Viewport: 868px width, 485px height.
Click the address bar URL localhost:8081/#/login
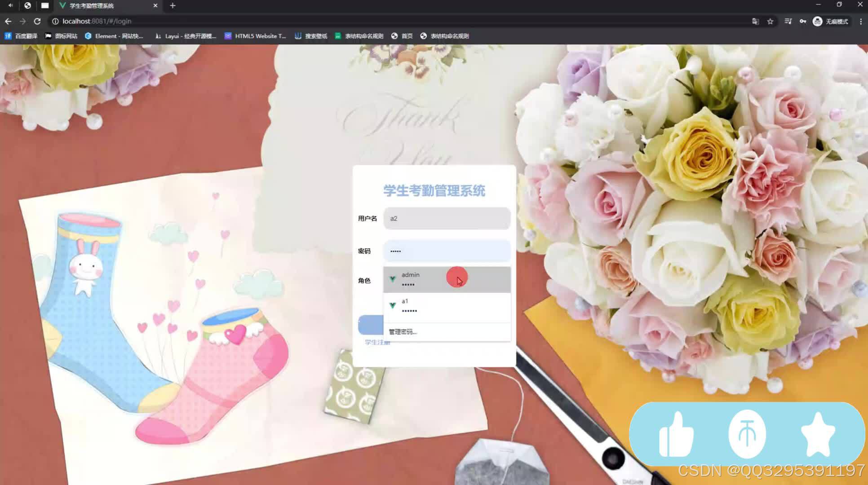97,21
